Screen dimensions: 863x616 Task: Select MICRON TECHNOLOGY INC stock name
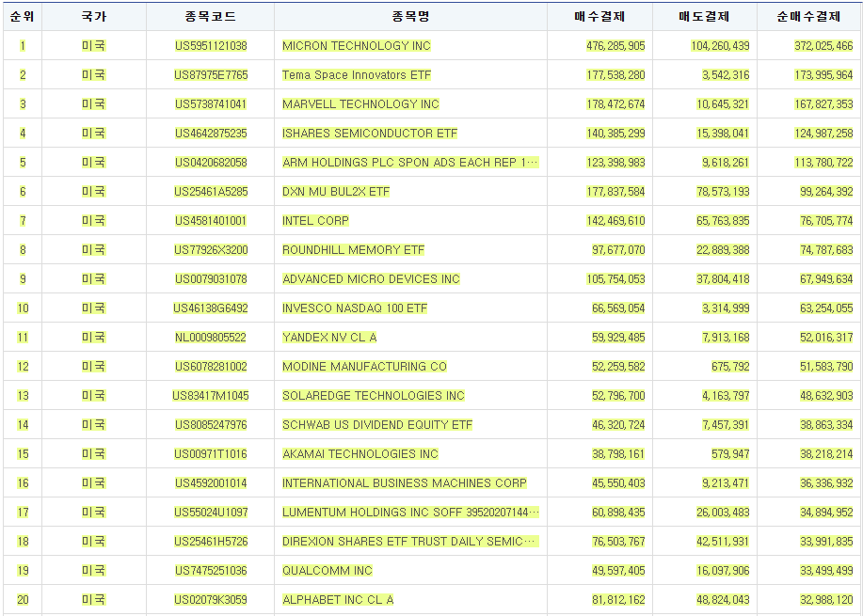coord(357,46)
